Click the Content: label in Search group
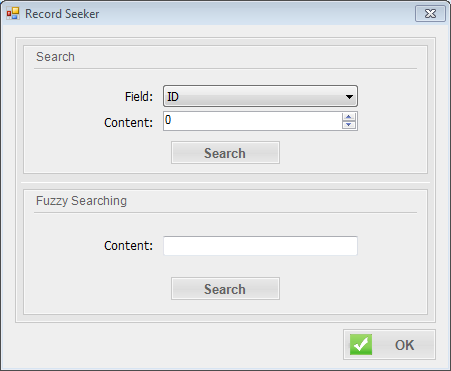451x371 pixels. tap(128, 123)
